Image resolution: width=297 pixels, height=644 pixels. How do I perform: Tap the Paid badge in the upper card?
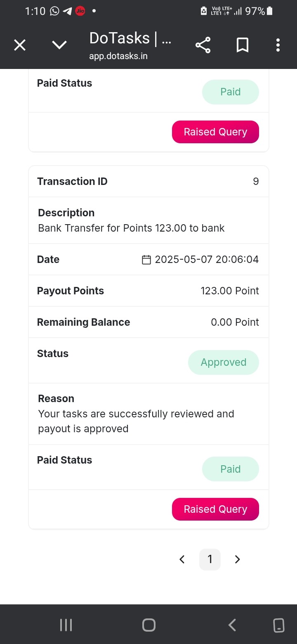[231, 92]
